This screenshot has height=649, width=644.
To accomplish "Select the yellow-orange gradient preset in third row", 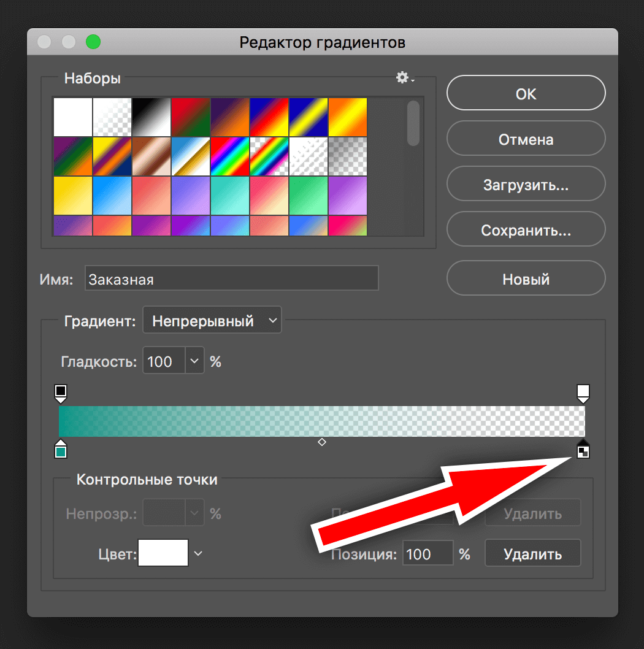I will pos(73,195).
